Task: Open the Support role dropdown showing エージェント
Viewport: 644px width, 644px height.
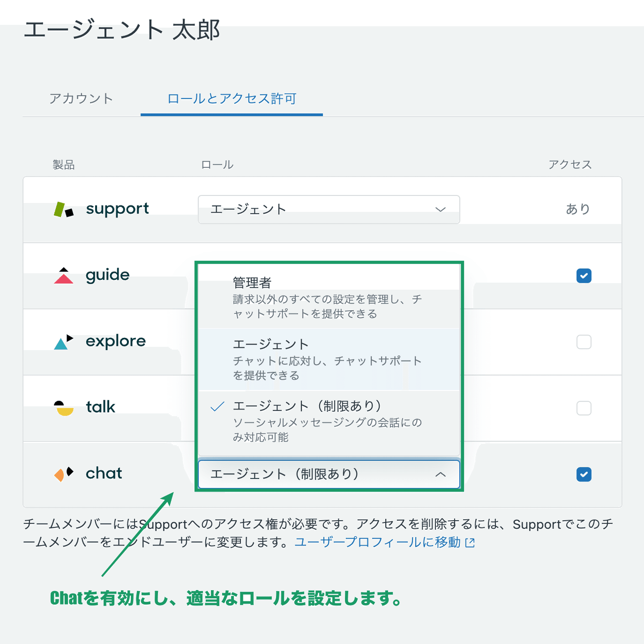Action: (329, 210)
